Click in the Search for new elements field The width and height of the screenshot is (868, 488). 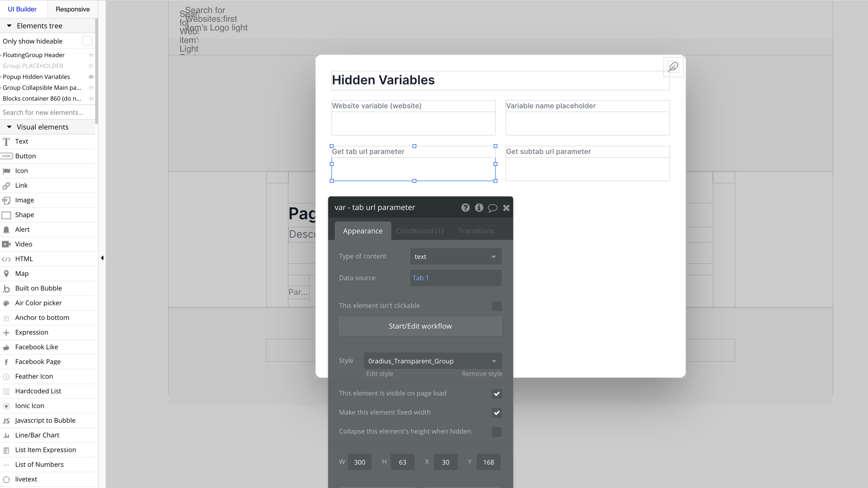coord(43,112)
